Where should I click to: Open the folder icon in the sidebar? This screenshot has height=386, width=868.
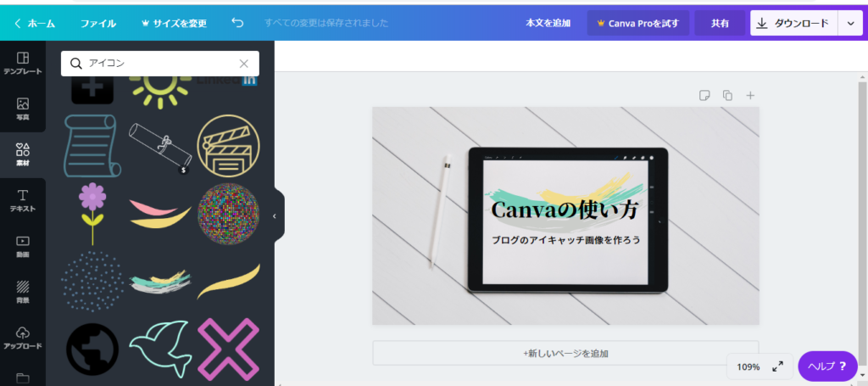(23, 378)
